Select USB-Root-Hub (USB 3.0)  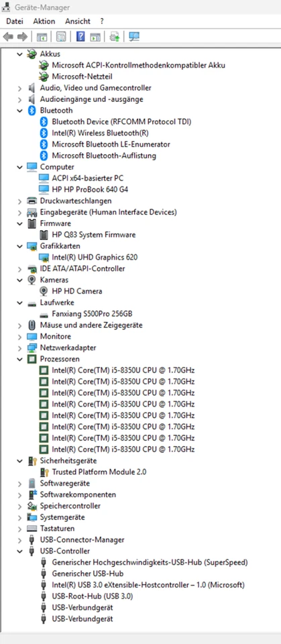click(93, 596)
